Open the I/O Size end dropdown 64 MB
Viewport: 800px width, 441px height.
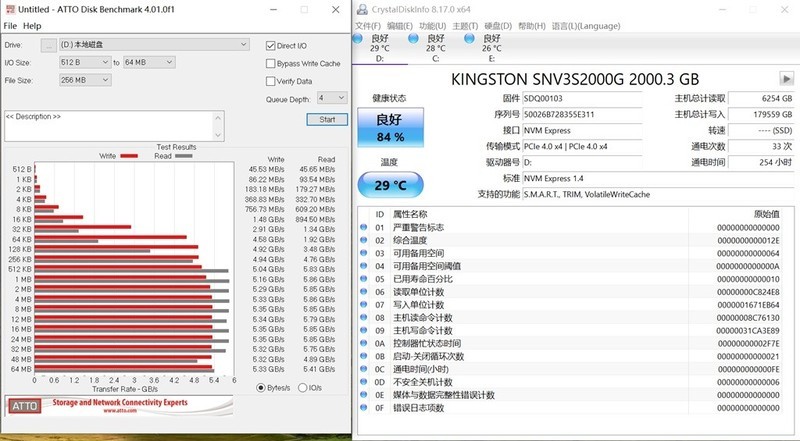(x=149, y=62)
